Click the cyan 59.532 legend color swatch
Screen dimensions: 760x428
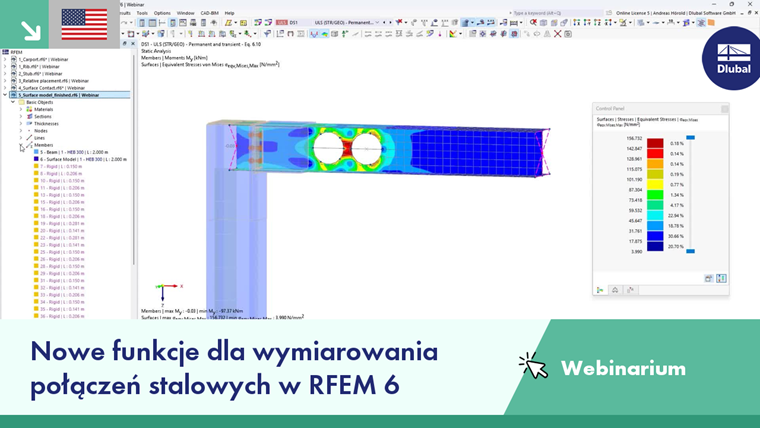click(x=655, y=216)
